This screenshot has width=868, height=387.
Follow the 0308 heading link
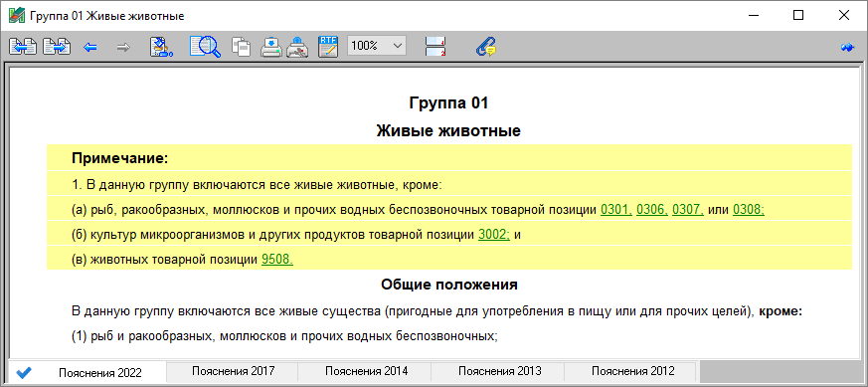(749, 209)
